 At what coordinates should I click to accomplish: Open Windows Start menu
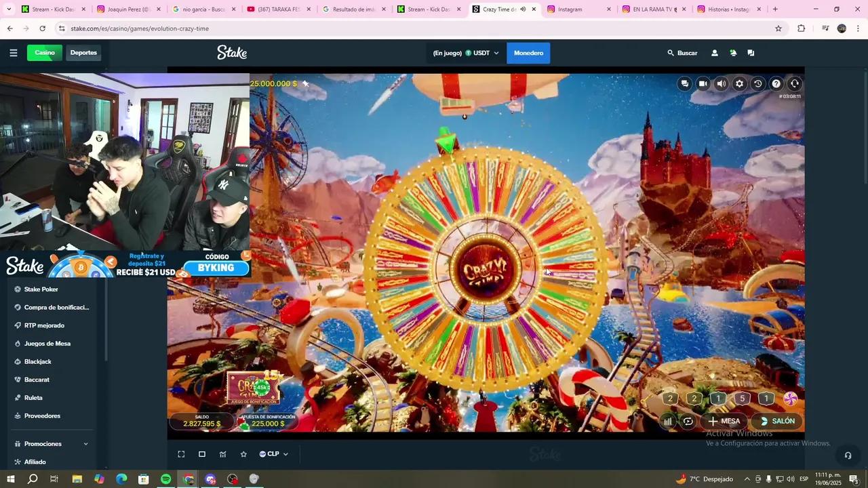click(x=10, y=479)
